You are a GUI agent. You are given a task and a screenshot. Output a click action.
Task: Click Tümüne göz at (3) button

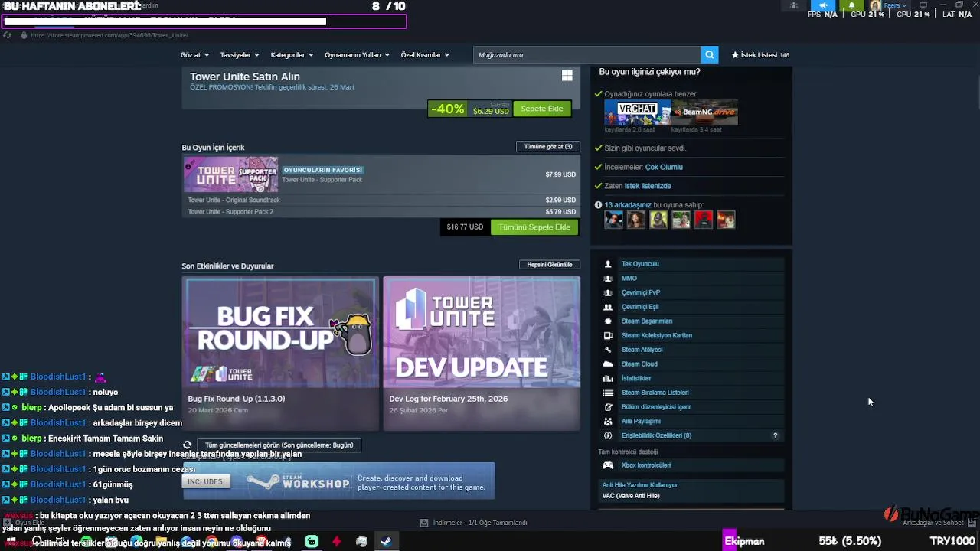(x=548, y=147)
